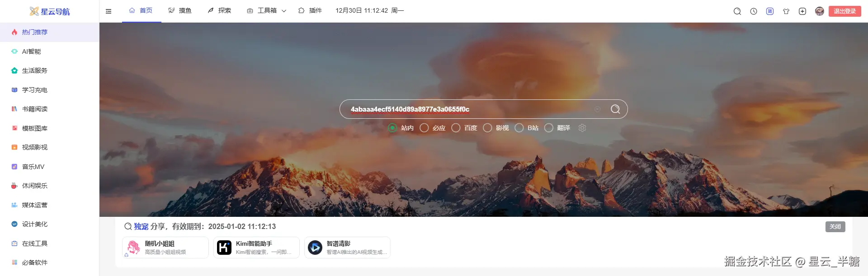Open the 摸鱼 tab
The height and width of the screenshot is (276, 868).
pyautogui.click(x=180, y=11)
